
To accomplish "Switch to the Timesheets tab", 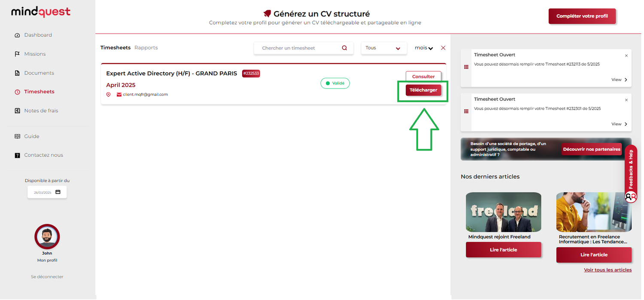I will point(115,48).
